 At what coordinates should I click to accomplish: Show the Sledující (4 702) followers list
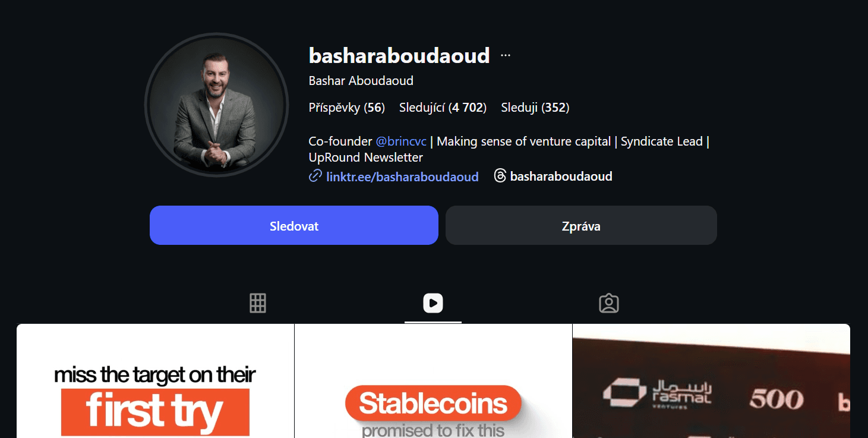[443, 108]
